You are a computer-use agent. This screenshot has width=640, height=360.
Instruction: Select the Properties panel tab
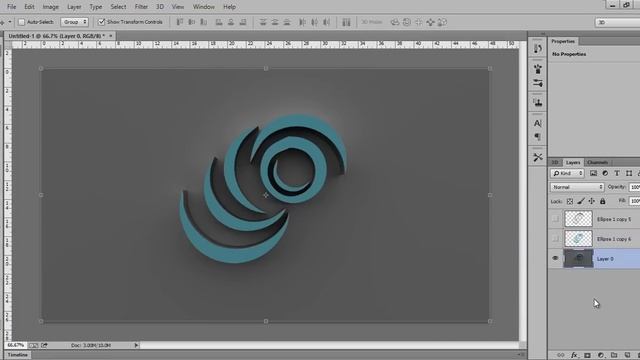(x=563, y=41)
